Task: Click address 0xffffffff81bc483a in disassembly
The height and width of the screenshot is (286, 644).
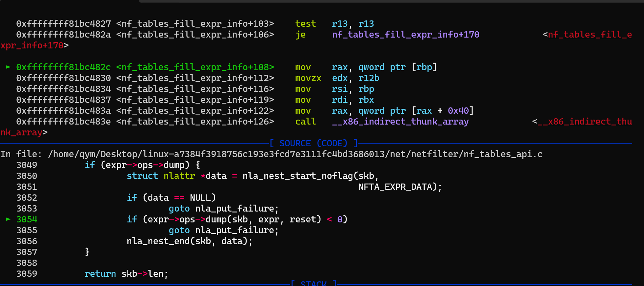Action: 64,111
